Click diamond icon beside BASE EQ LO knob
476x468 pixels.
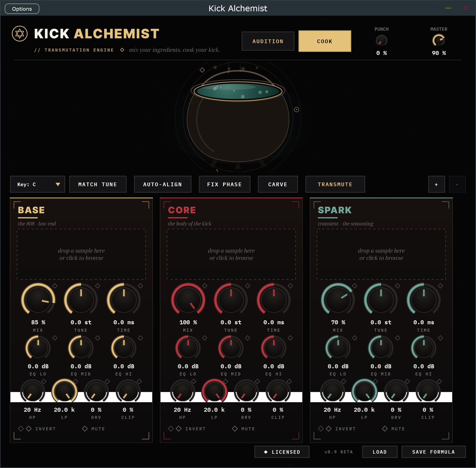55,338
